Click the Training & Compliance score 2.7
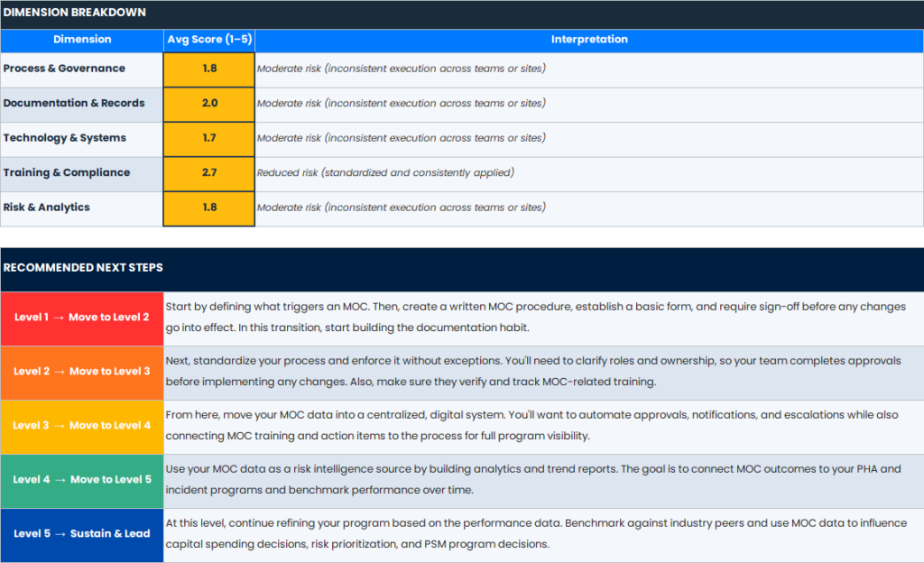The image size is (924, 563). coord(209,174)
